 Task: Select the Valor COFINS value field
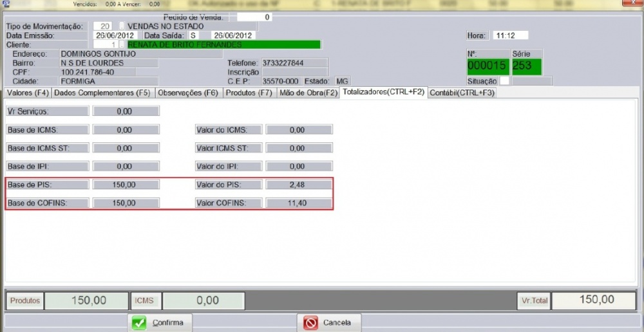[x=299, y=203]
